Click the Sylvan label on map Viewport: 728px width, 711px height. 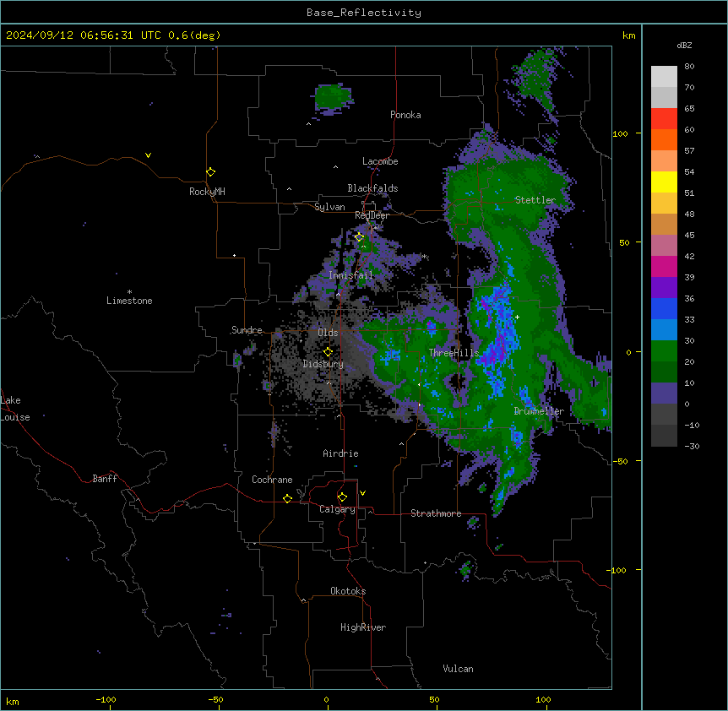[x=329, y=207]
